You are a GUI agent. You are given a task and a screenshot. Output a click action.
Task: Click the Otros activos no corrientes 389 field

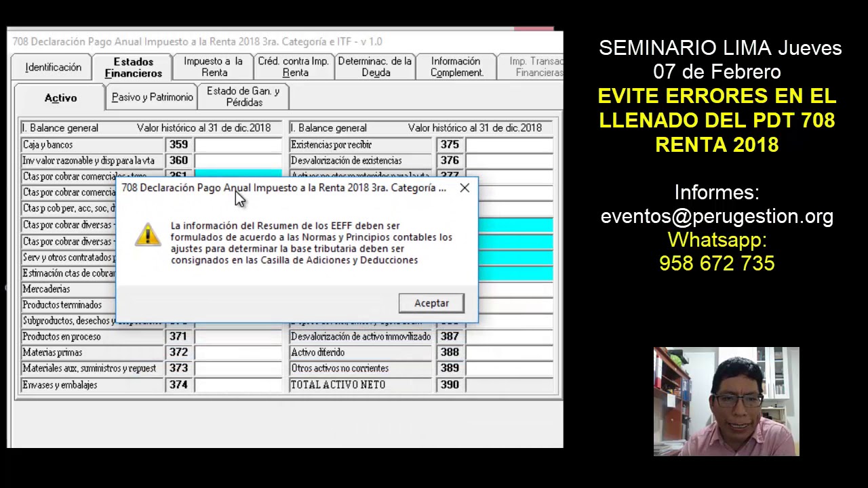509,368
